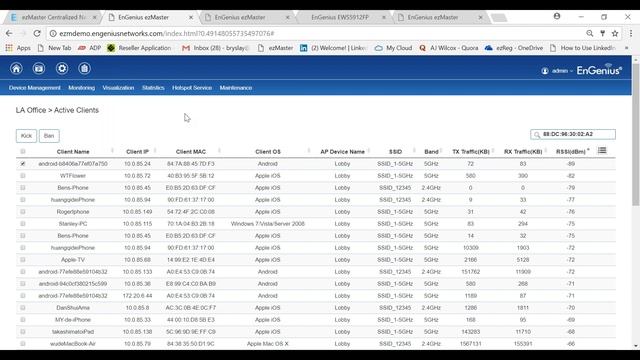Switch to ezMaster Centralized tab

[x=53, y=18]
